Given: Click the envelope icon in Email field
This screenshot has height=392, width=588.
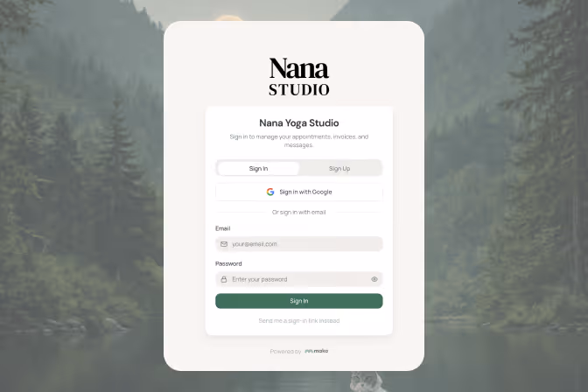Looking at the screenshot, I should click(224, 244).
